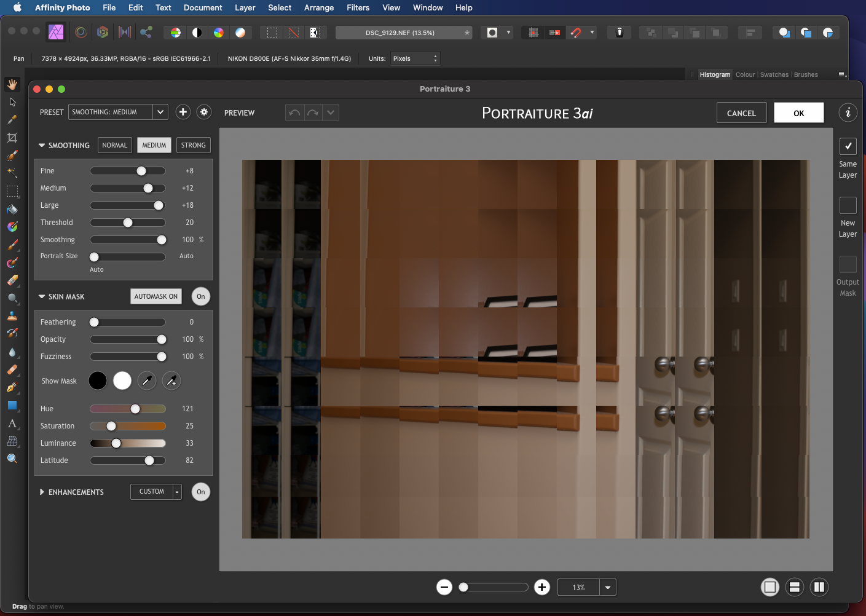Click the zoom out minus button
Viewport: 866px width, 616px height.
point(444,587)
